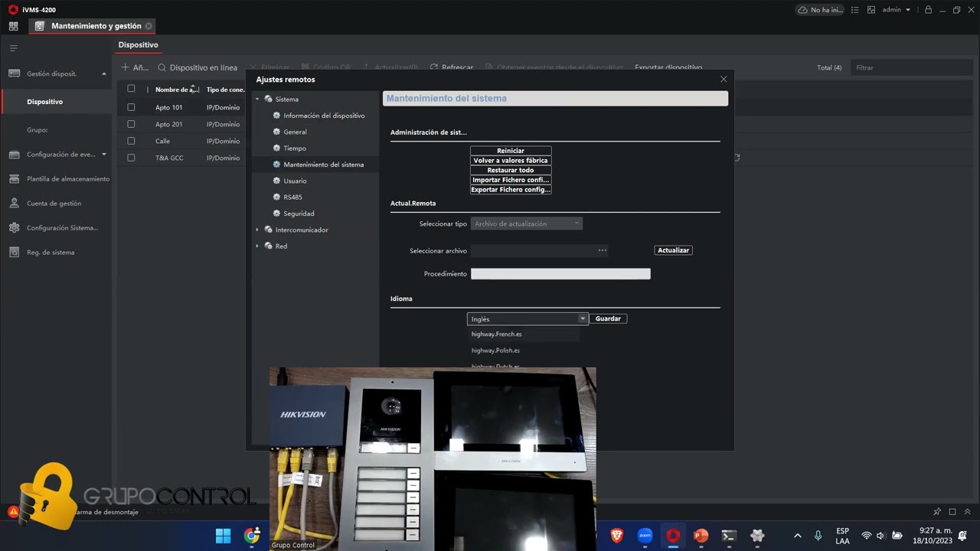Click Guardar next to language dropdown
Viewport: 980px width, 551px height.
pyautogui.click(x=608, y=318)
